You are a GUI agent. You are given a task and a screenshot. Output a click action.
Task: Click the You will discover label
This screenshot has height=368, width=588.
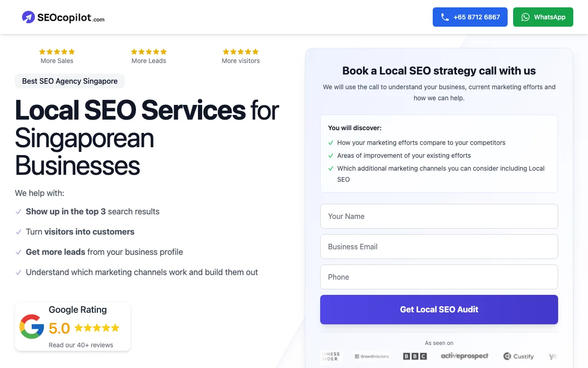click(x=355, y=128)
